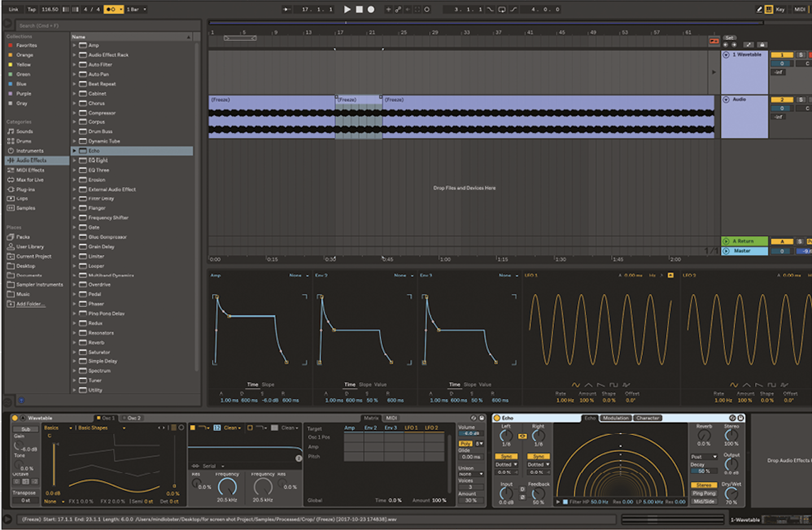
Task: Open Basic Shapes wavetable dropdown
Action: click(101, 428)
